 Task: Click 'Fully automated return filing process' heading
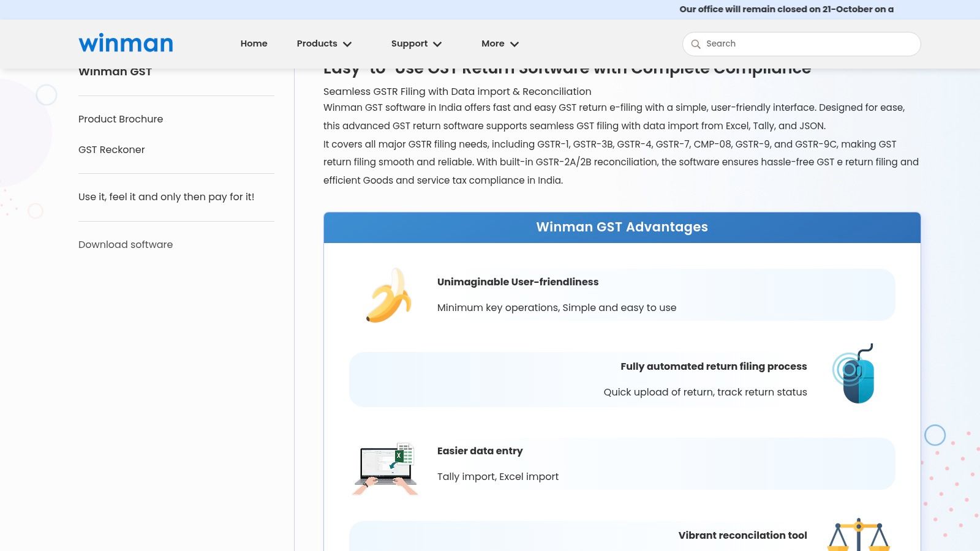pyautogui.click(x=714, y=366)
